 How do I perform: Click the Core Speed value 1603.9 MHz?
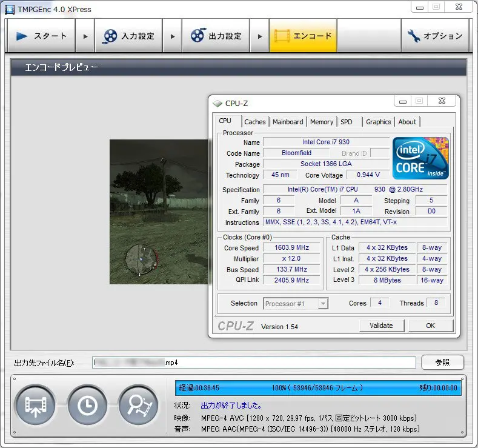(x=291, y=247)
